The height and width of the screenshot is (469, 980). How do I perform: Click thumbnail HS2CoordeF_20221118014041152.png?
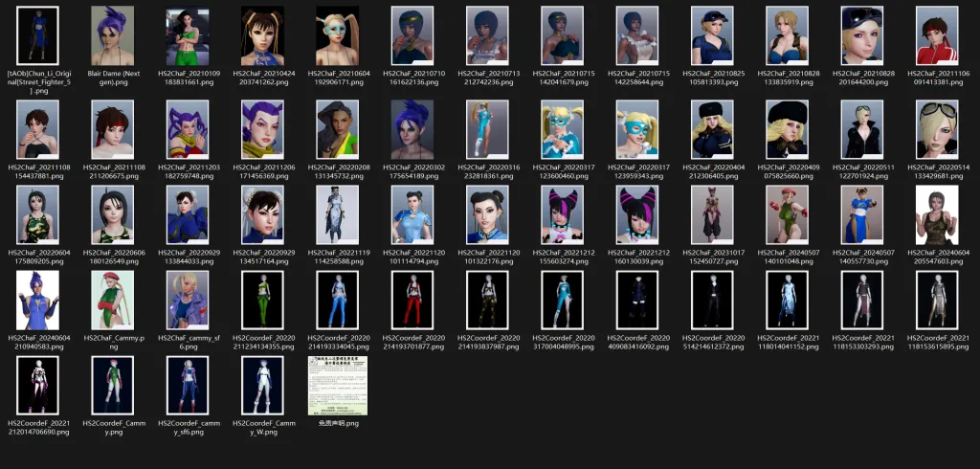[788, 301]
